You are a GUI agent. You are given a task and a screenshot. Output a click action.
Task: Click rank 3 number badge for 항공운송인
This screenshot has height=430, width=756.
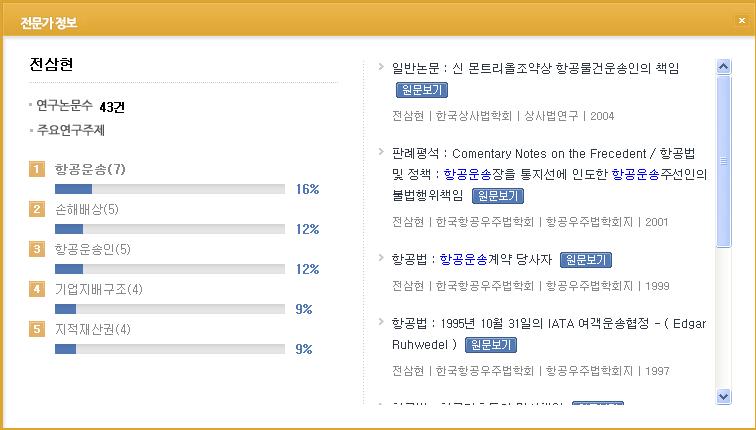37,249
